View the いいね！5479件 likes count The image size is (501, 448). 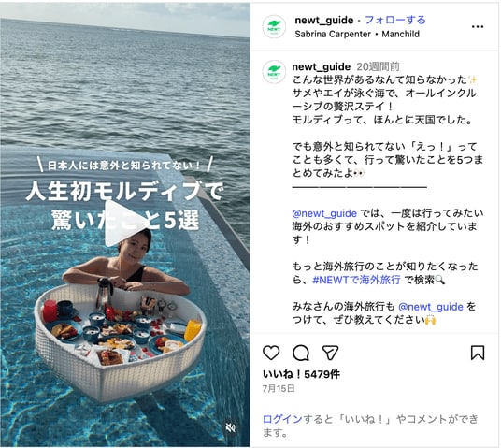pos(301,374)
